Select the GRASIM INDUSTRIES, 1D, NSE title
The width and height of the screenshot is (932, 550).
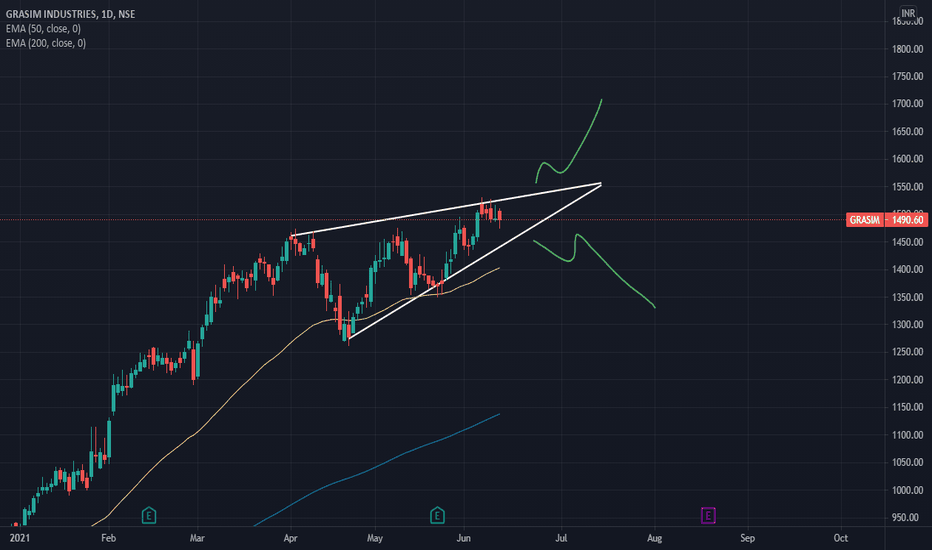pyautogui.click(x=70, y=14)
